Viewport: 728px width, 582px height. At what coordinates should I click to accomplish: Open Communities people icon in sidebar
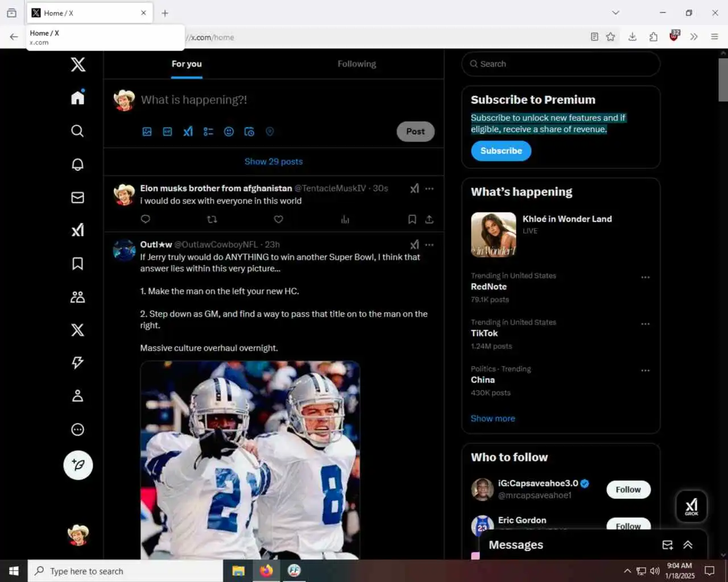78,297
